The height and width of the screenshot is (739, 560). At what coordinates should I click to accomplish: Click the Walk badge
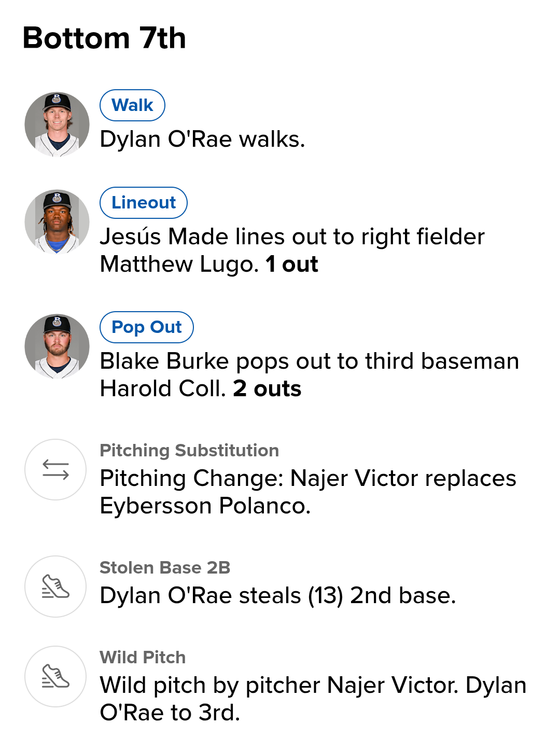tap(132, 105)
